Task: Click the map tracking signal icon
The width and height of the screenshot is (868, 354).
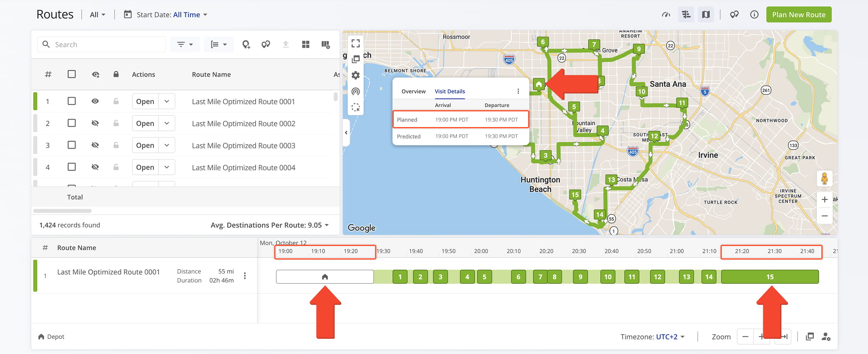Action: [x=356, y=91]
